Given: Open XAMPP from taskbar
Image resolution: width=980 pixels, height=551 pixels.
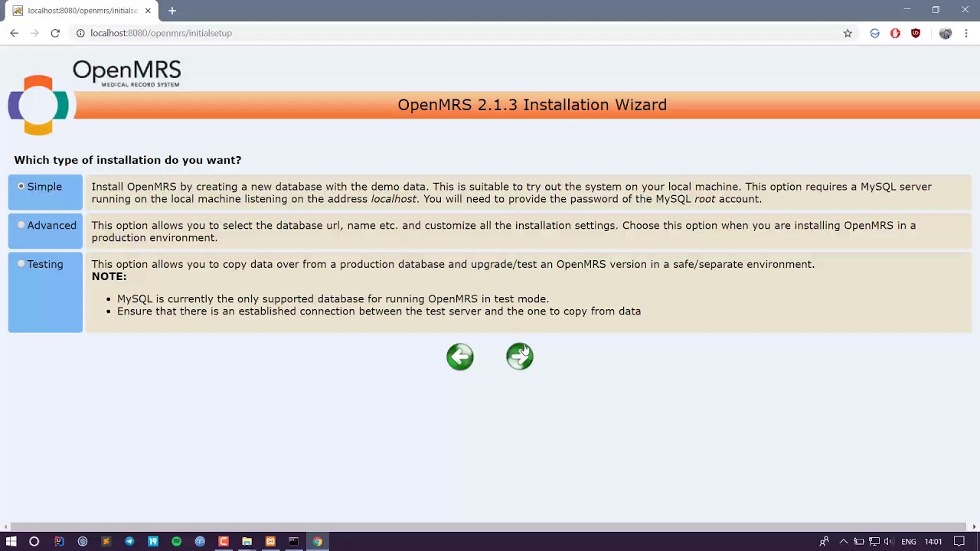Looking at the screenshot, I should point(270,542).
